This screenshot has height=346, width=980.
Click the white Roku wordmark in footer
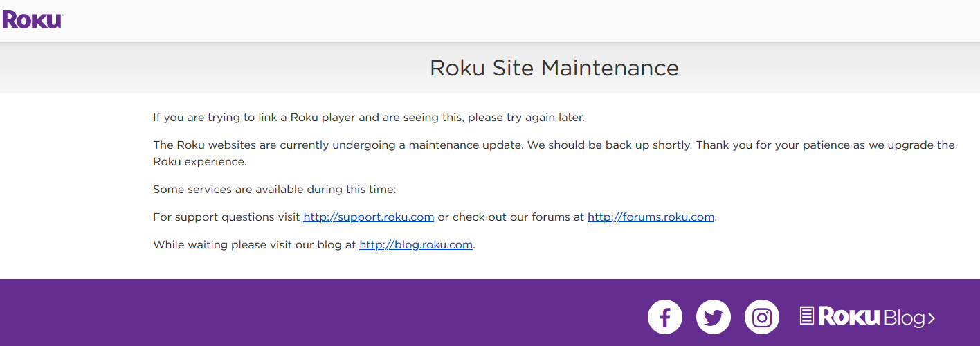(849, 316)
